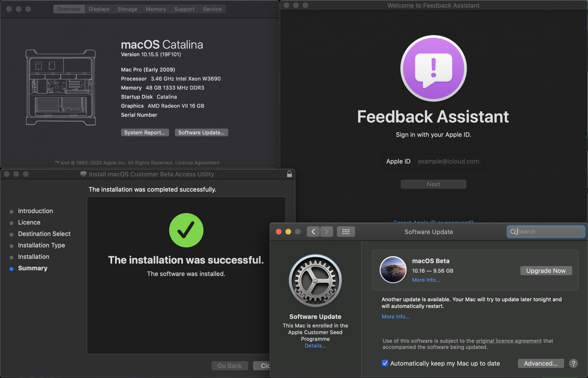This screenshot has height=378, width=588.
Task: Click the Software Update gear icon
Action: [x=315, y=281]
